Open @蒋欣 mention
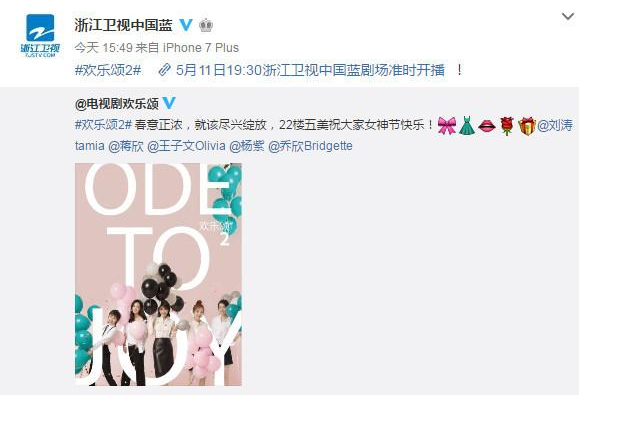Image resolution: width=637 pixels, height=421 pixels. tap(126, 146)
